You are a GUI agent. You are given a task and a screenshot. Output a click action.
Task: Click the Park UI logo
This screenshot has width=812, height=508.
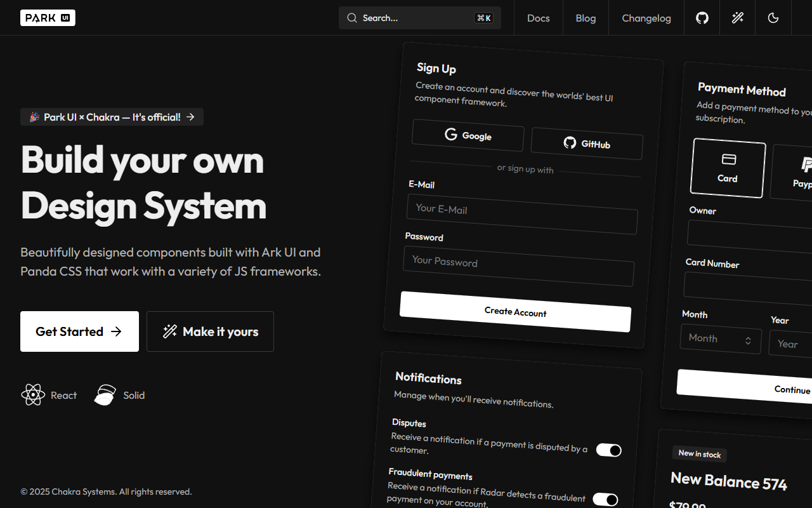tap(48, 18)
